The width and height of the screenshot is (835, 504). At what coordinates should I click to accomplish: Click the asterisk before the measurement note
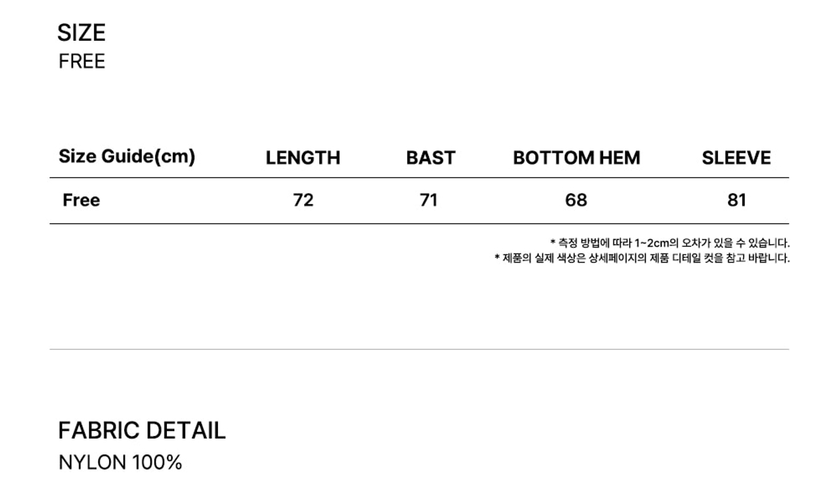[553, 242]
